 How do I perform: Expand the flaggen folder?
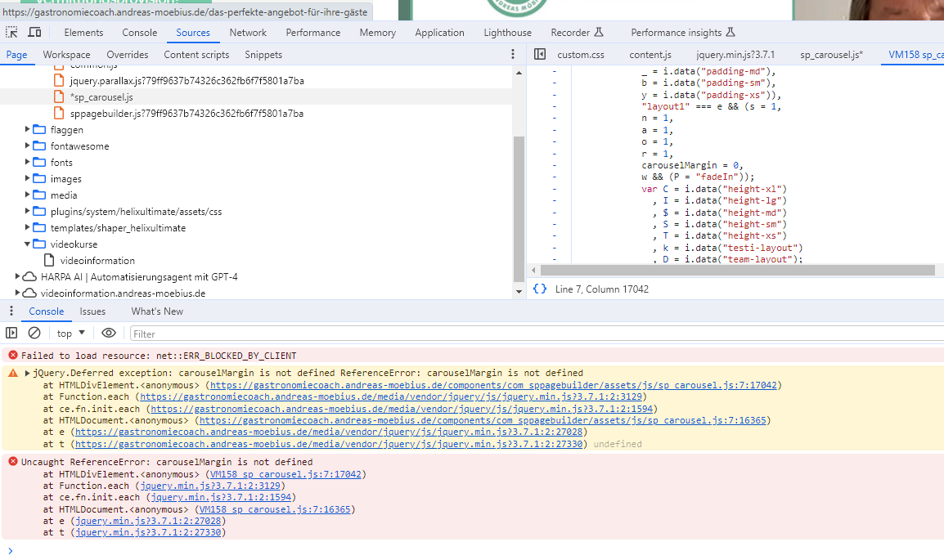pyautogui.click(x=28, y=130)
